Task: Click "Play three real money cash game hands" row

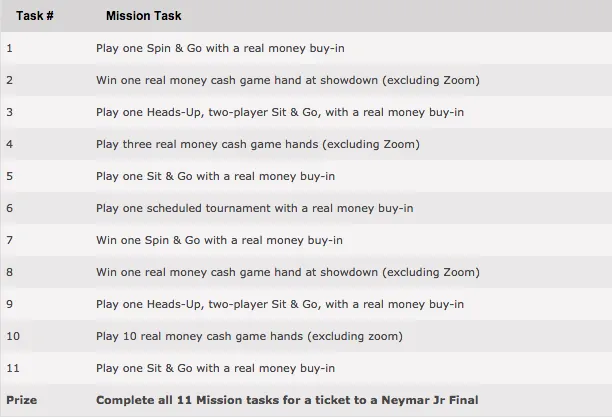Action: 257,144
